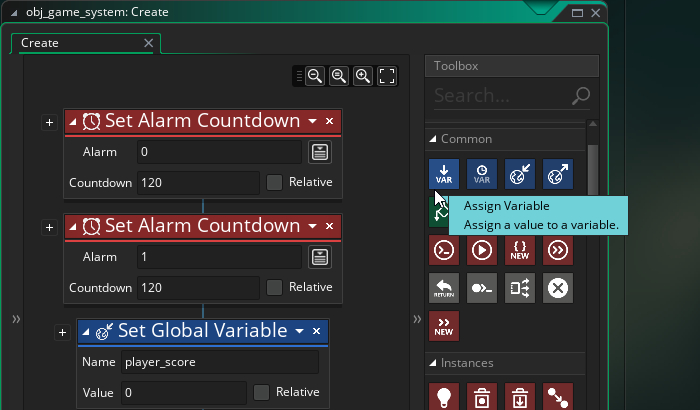This screenshot has height=410, width=700.
Task: Expand the left side panel chevrons
Action: [16, 319]
